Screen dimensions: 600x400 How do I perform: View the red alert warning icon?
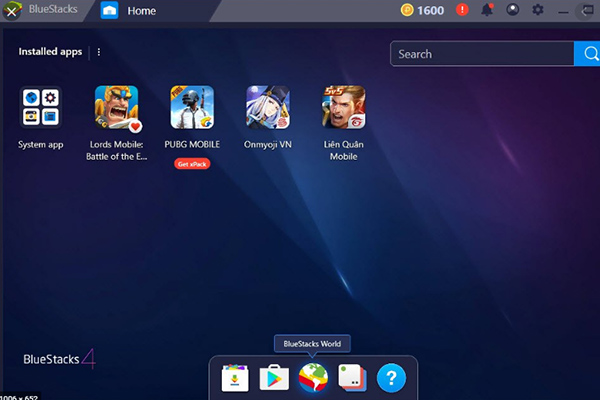point(462,10)
